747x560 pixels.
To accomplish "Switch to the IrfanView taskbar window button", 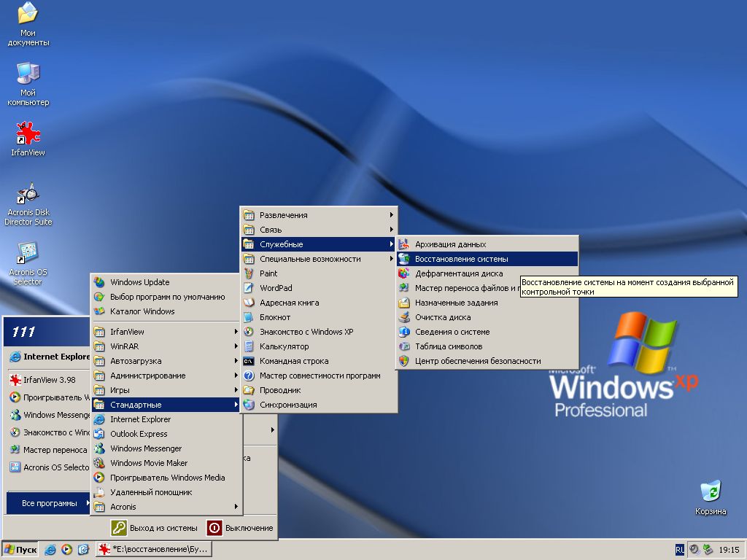I will click(x=155, y=549).
